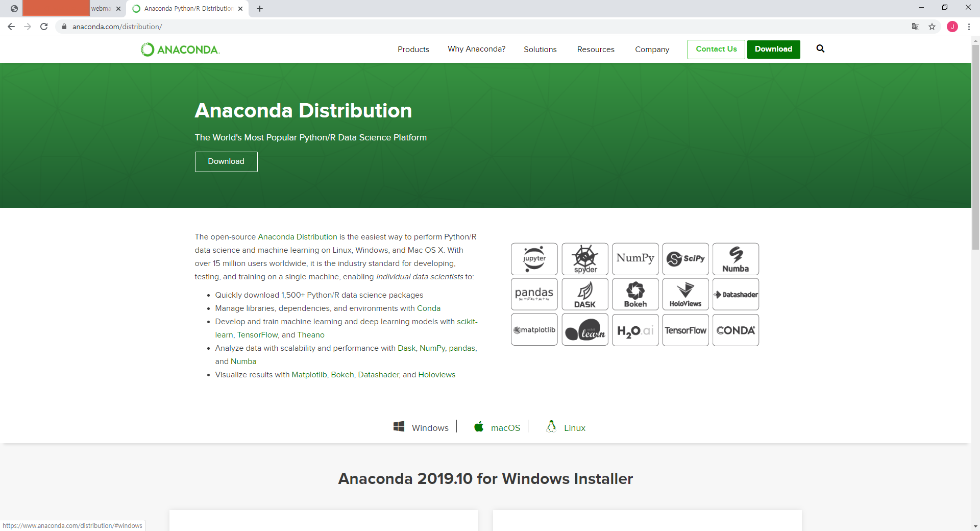Click the translate page icon
The width and height of the screenshot is (980, 531).
click(x=916, y=27)
